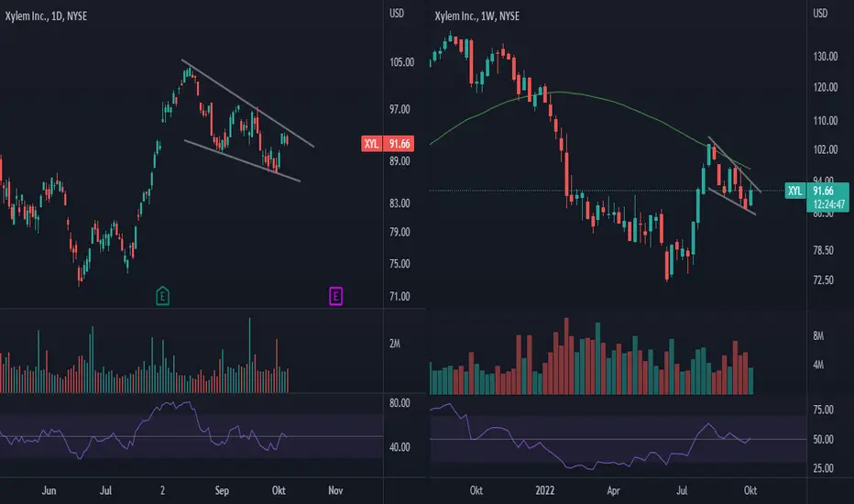Click the 2022 label on the weekly time axis

(x=544, y=490)
